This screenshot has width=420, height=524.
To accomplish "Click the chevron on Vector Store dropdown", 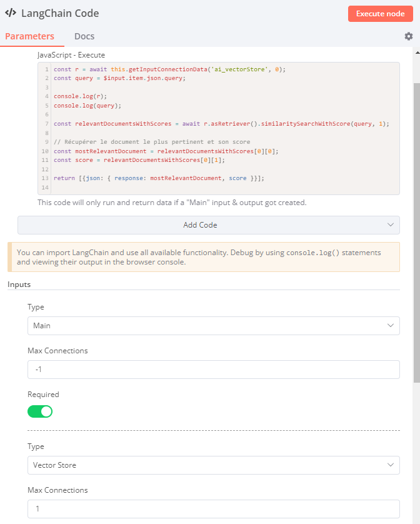I will click(x=390, y=465).
